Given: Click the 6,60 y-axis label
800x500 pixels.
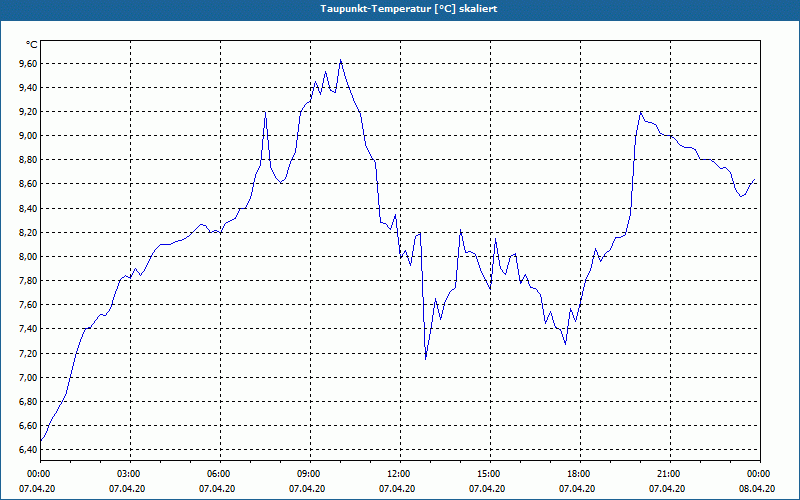Looking at the screenshot, I should [x=29, y=426].
